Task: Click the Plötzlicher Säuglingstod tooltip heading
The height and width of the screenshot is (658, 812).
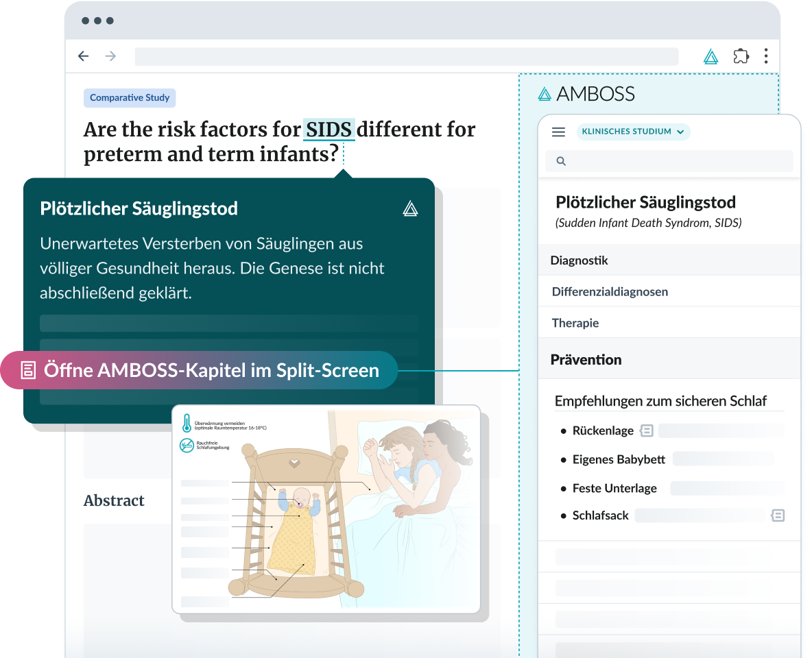Action: click(x=139, y=208)
